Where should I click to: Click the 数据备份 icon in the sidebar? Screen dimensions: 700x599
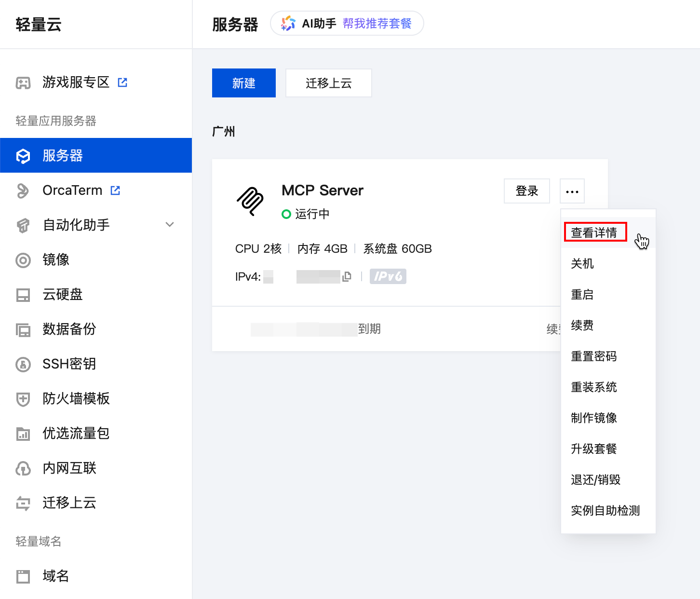[23, 329]
